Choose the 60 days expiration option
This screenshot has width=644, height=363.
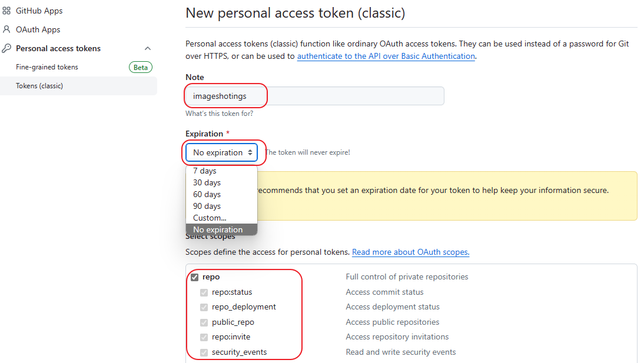click(x=207, y=194)
